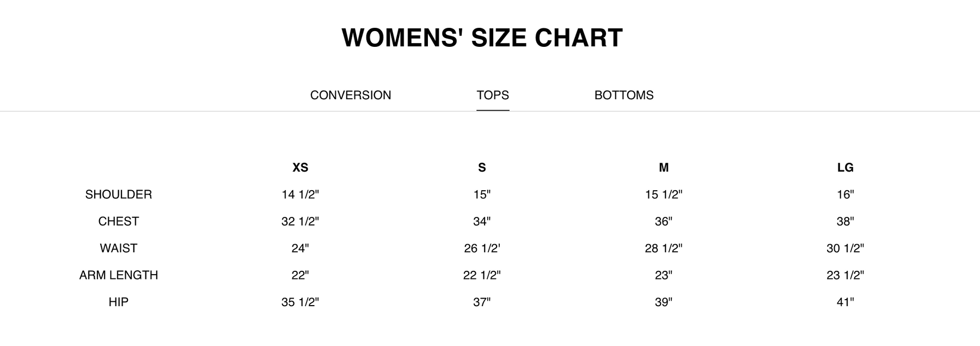The height and width of the screenshot is (346, 980).
Task: Select the M hip value 39"
Action: (x=664, y=302)
